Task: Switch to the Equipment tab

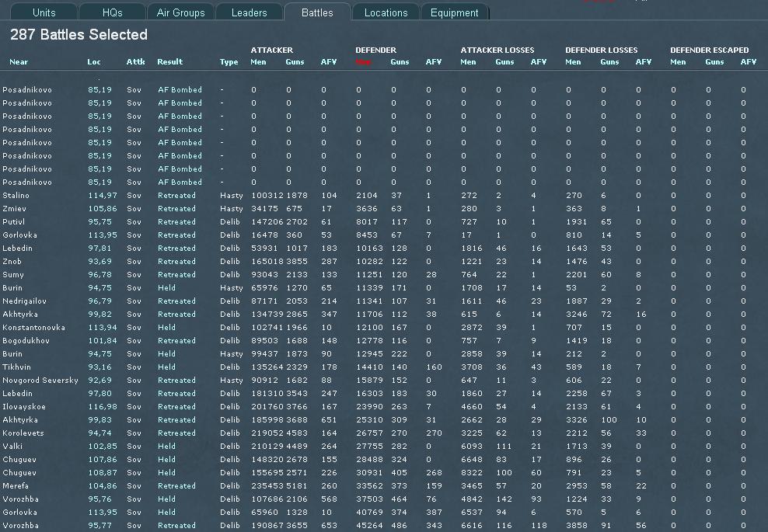Action: (x=455, y=12)
